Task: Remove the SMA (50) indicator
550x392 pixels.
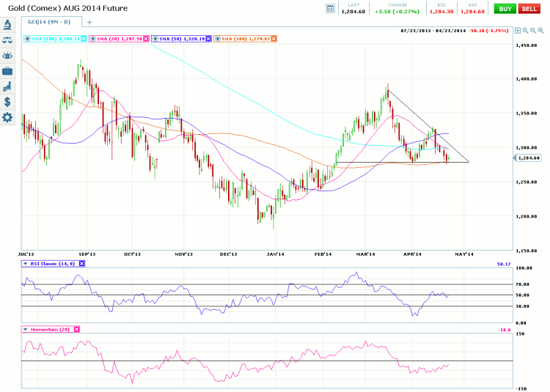Action: pos(208,39)
